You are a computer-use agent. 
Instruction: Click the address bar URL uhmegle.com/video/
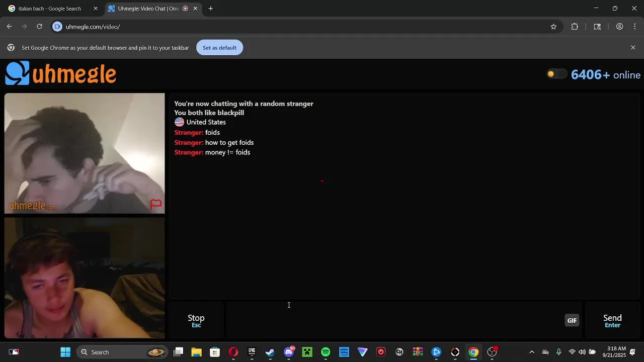[x=93, y=27]
